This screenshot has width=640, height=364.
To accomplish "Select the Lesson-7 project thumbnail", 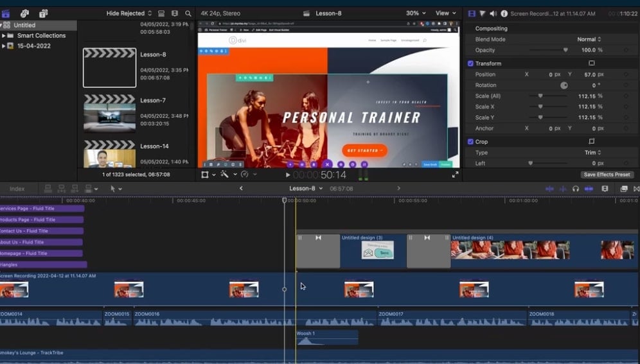I will pos(109,112).
